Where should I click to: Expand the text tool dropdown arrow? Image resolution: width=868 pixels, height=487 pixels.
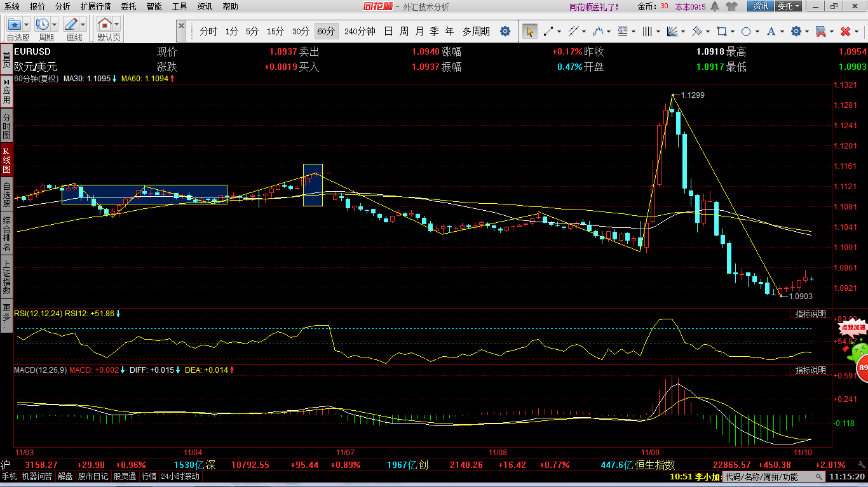[x=782, y=31]
